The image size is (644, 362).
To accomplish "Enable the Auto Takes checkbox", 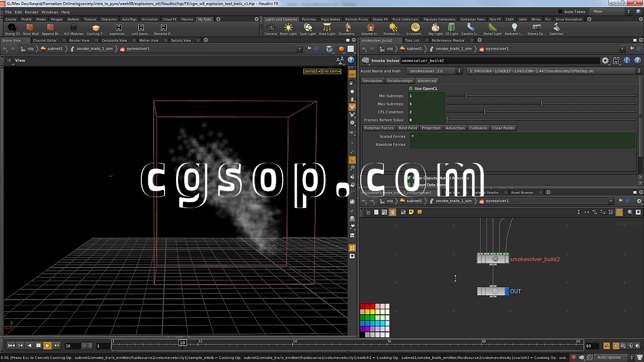I will (x=560, y=12).
